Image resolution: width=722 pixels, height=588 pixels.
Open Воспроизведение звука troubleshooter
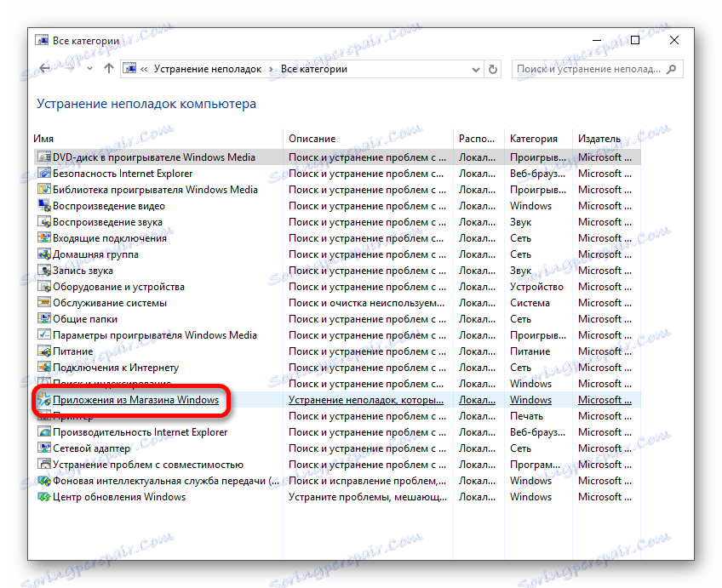coord(107,222)
